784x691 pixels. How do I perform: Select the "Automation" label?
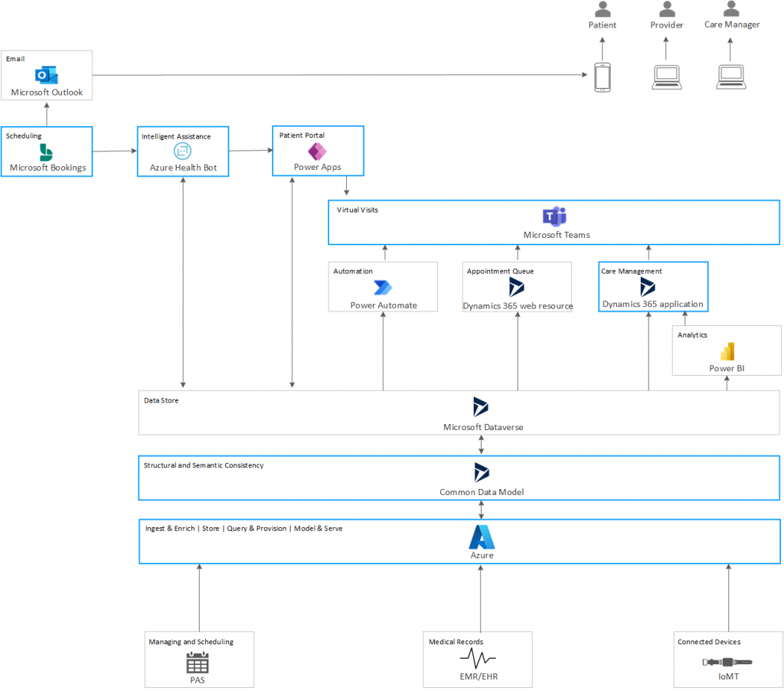(353, 272)
